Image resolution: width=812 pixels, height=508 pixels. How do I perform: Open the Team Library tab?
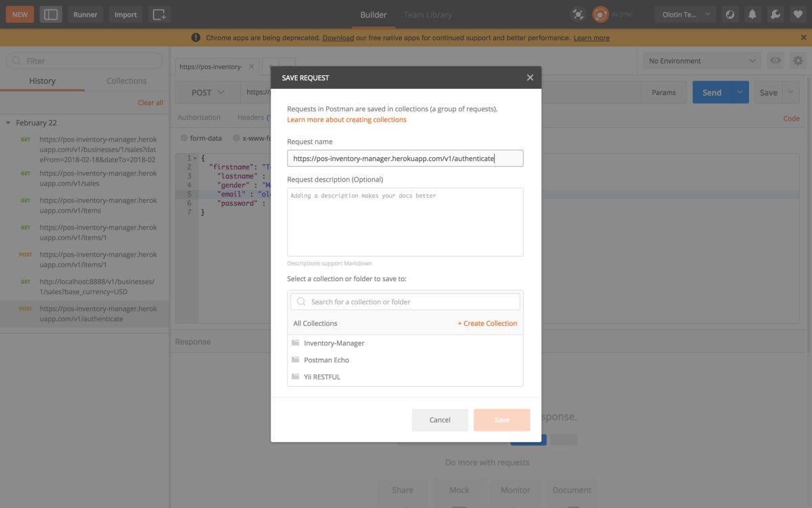click(x=428, y=14)
